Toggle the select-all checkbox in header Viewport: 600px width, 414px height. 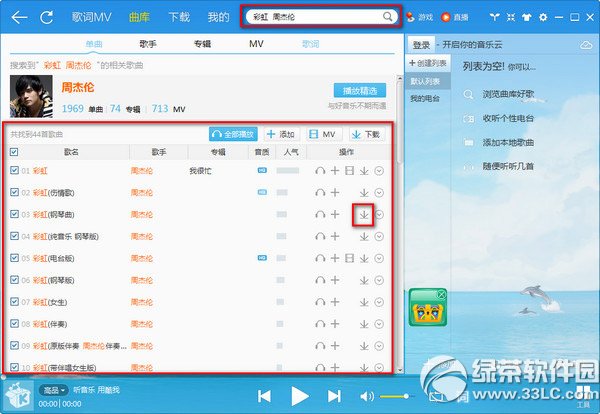(14, 152)
